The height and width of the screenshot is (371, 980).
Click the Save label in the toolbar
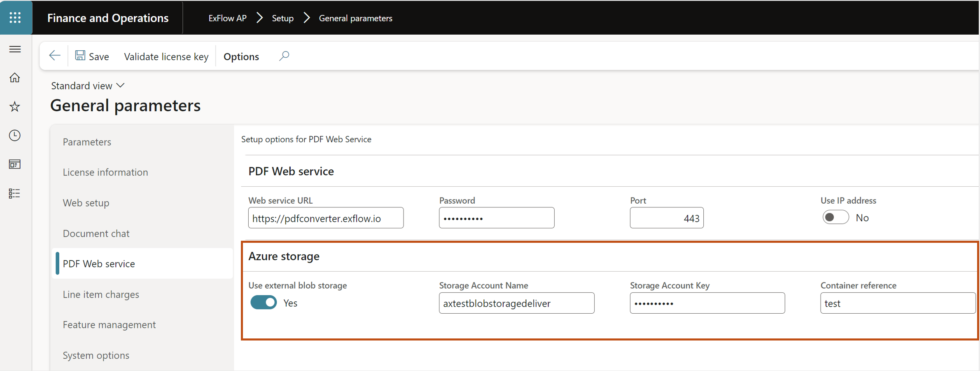point(99,56)
